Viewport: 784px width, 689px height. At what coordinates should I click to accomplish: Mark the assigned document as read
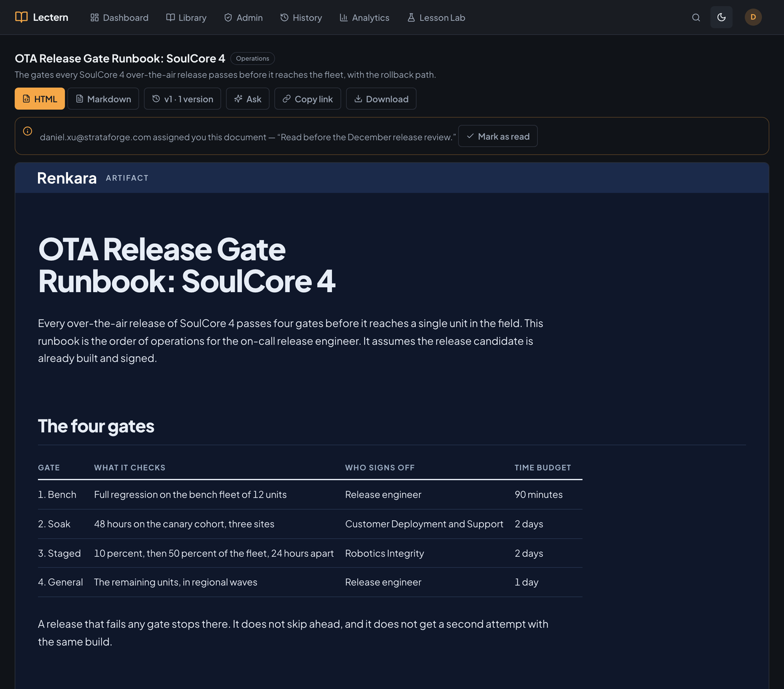(498, 136)
